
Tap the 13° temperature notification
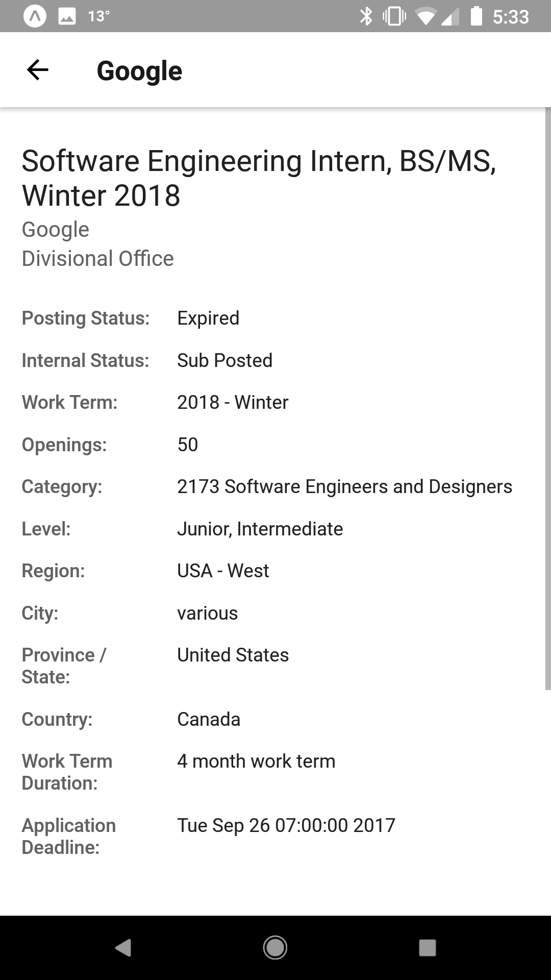coord(98,16)
